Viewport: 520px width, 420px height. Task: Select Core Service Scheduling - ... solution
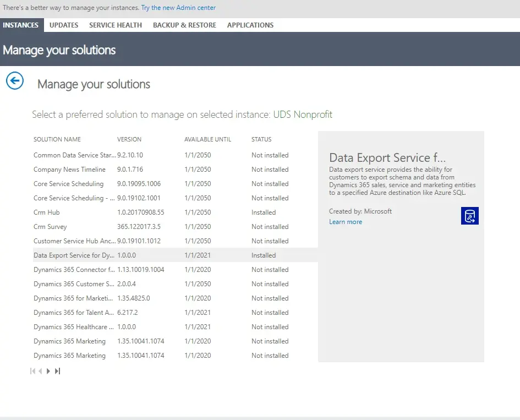[x=176, y=198]
